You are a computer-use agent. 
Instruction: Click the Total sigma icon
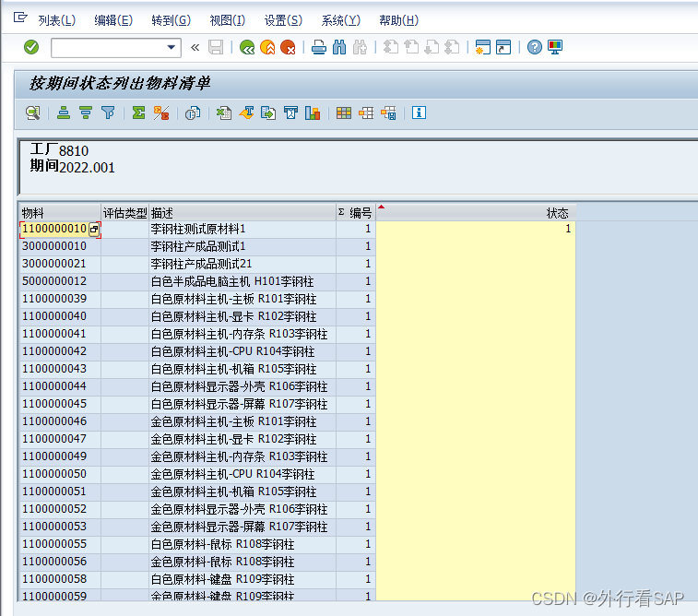point(139,113)
